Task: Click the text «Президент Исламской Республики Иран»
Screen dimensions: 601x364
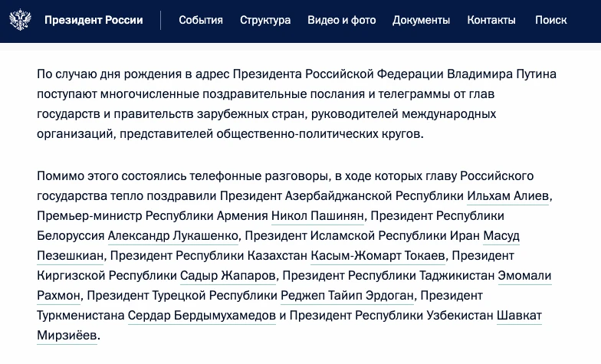Action: pos(362,236)
